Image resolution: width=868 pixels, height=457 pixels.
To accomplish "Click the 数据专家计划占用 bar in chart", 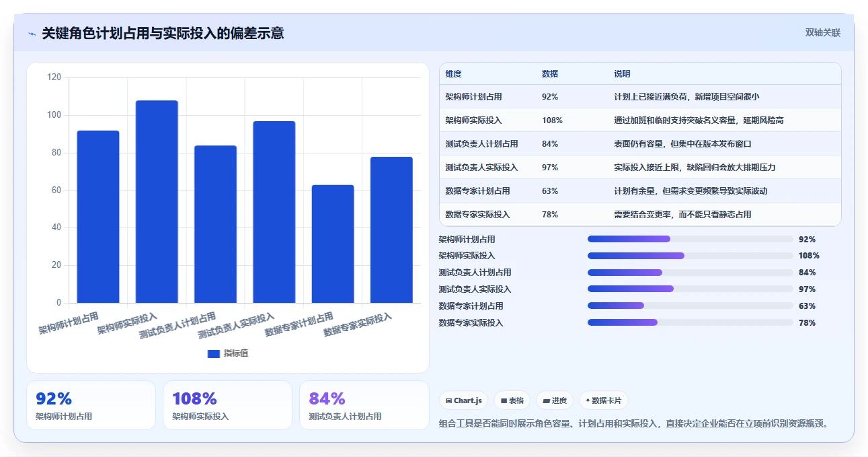I will click(333, 244).
